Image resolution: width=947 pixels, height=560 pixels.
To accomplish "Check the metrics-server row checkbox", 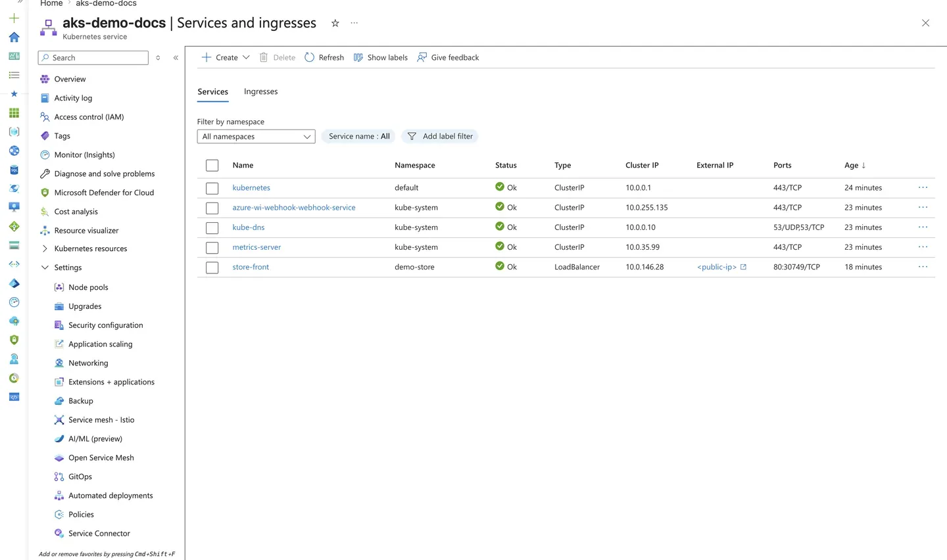I will pyautogui.click(x=212, y=248).
